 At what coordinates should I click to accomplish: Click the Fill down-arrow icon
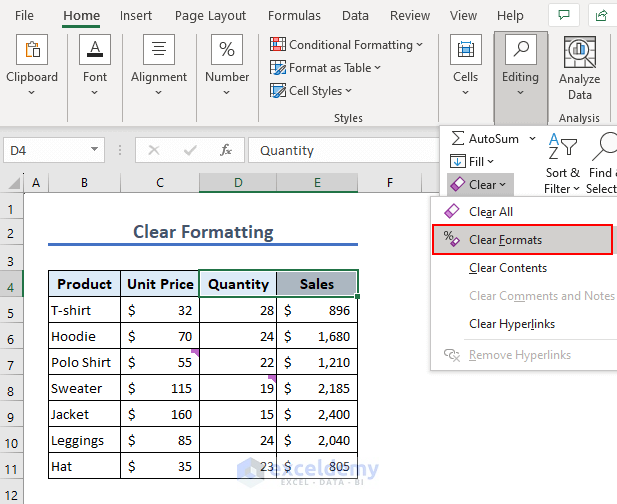(458, 161)
